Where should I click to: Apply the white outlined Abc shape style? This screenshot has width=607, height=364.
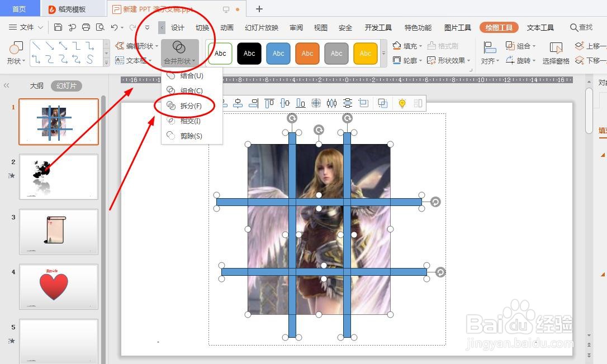pyautogui.click(x=220, y=53)
